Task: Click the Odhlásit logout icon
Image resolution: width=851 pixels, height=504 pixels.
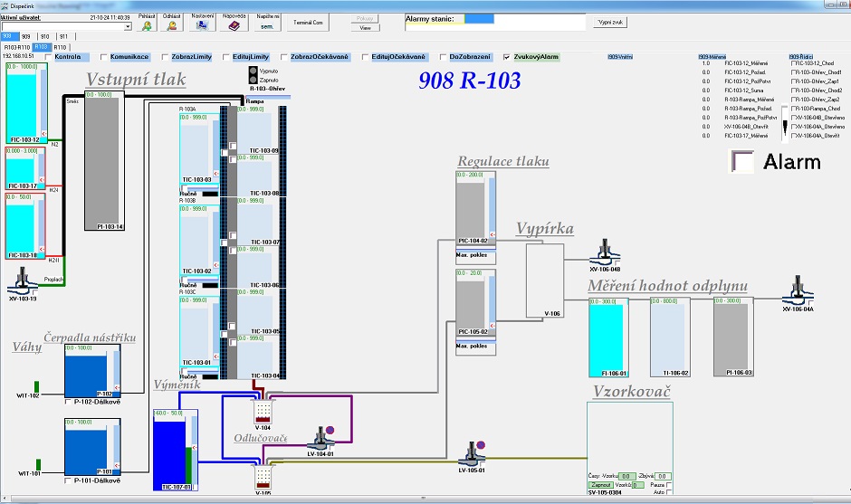Action: click(x=172, y=25)
